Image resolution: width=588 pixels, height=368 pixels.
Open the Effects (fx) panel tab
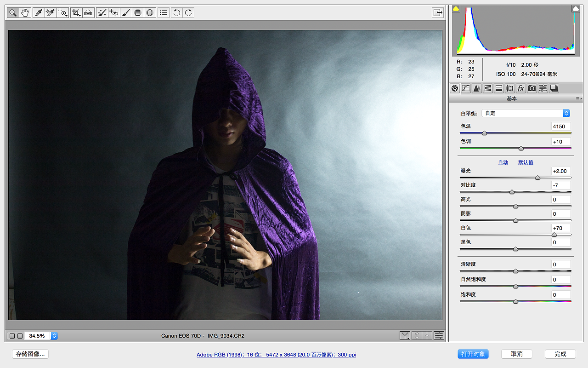pyautogui.click(x=521, y=88)
